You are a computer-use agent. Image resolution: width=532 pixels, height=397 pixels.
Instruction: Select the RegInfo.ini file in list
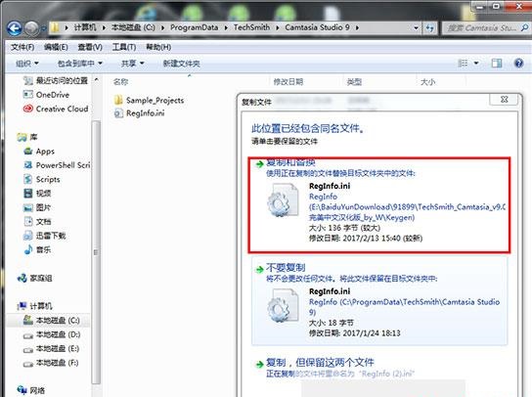tap(140, 113)
